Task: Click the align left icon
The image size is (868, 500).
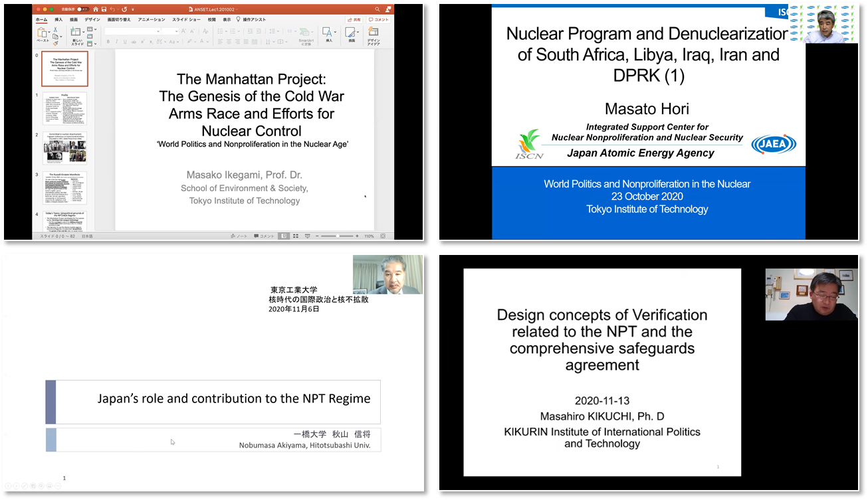Action: pos(220,41)
